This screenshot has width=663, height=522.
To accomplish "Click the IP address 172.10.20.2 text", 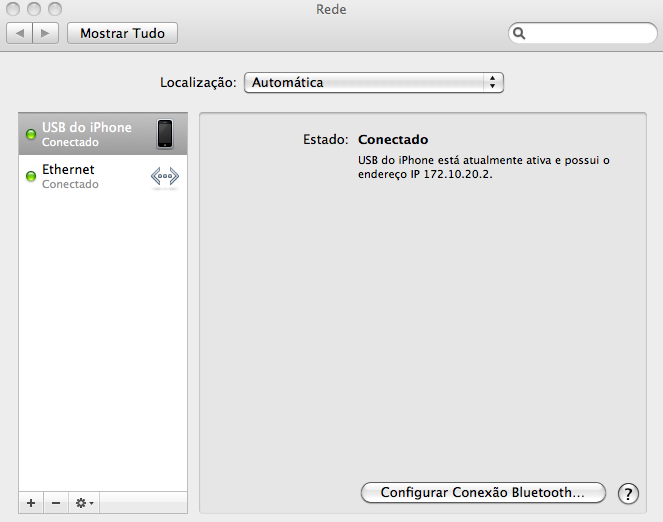I will pyautogui.click(x=458, y=174).
